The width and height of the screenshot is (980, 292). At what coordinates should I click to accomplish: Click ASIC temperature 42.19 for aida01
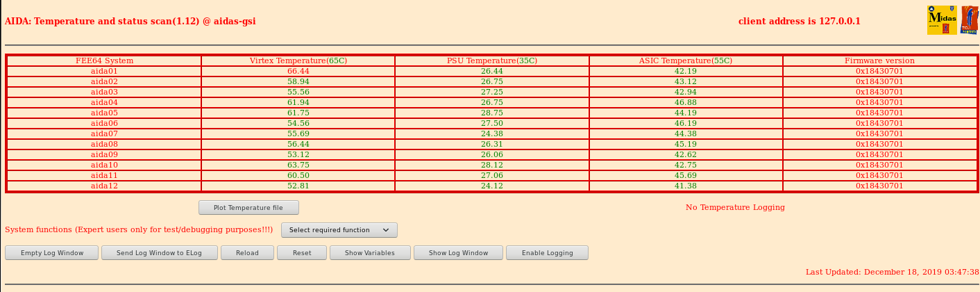pyautogui.click(x=686, y=72)
